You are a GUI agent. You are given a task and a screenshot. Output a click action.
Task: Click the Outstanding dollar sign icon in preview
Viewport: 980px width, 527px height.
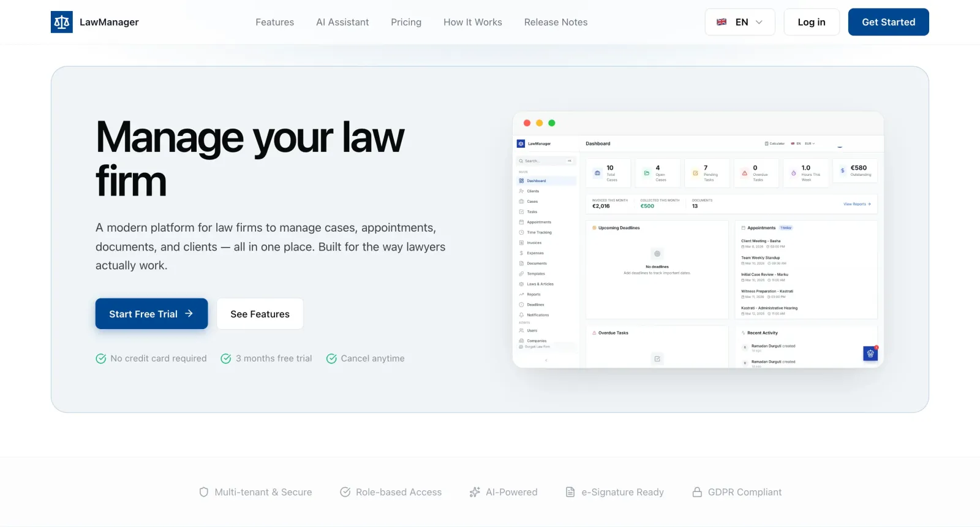click(843, 171)
